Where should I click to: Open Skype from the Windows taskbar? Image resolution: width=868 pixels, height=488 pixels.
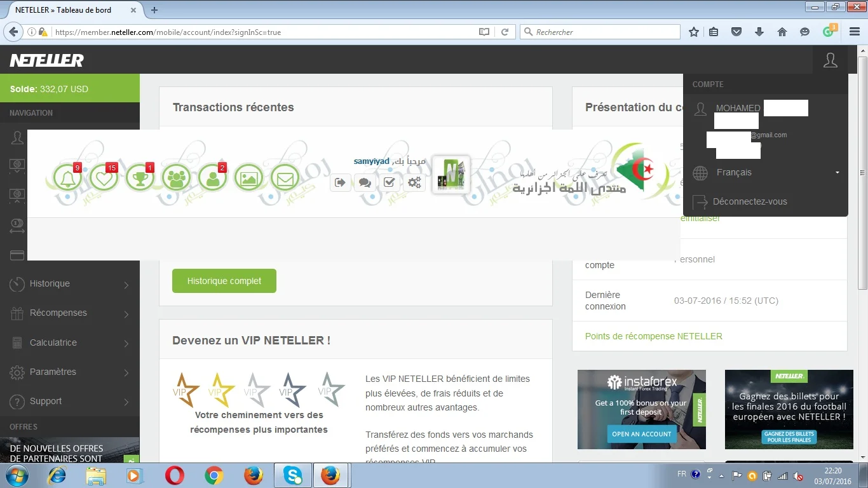tap(293, 475)
